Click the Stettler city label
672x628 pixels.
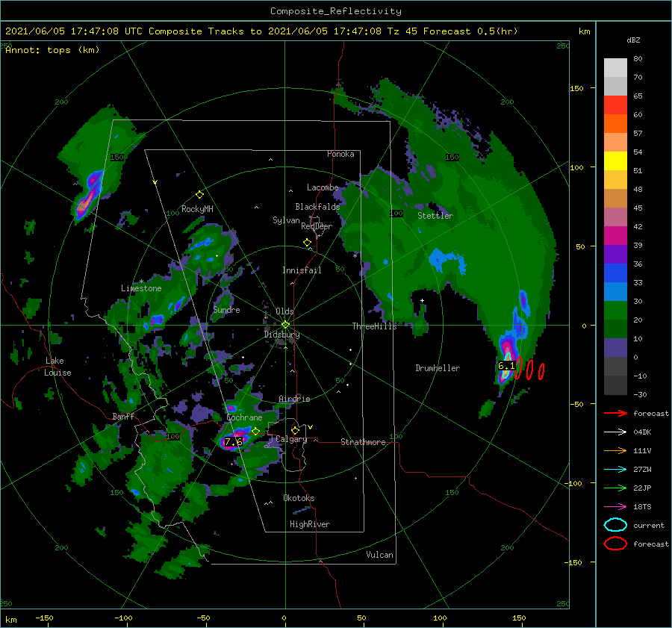pyautogui.click(x=435, y=216)
